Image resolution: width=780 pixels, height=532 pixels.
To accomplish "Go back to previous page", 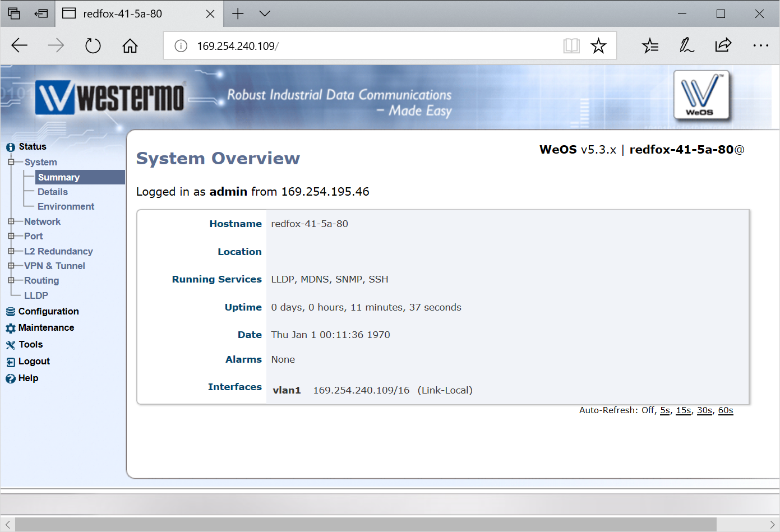I will click(x=20, y=45).
